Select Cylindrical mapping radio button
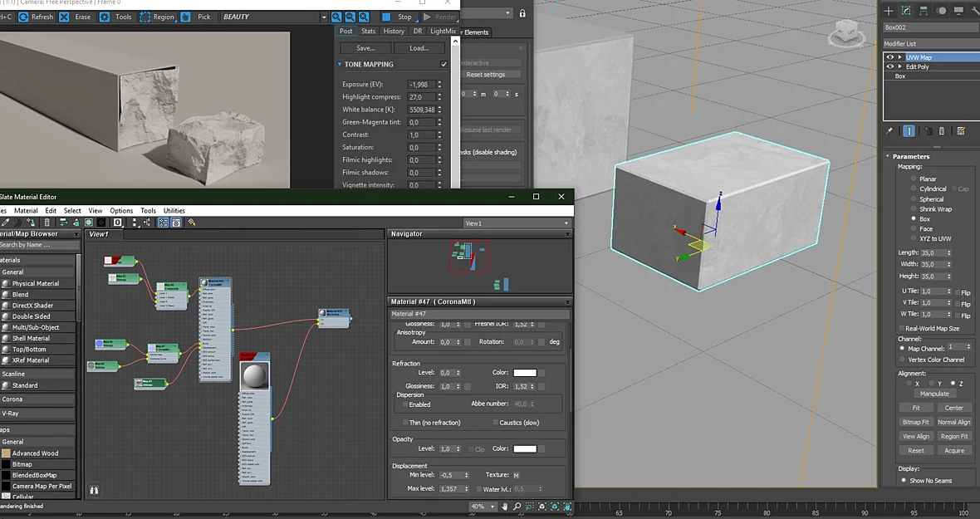This screenshot has width=980, height=519. (913, 189)
